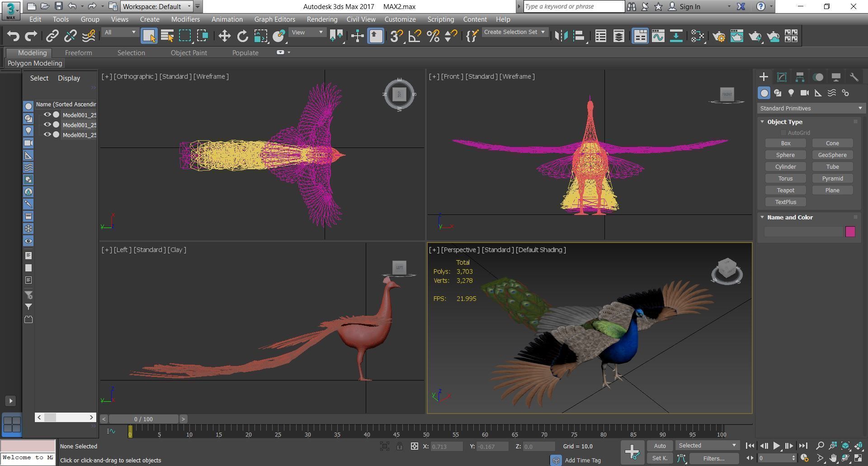The width and height of the screenshot is (868, 466).
Task: Click the Unlink Selection icon
Action: [71, 36]
